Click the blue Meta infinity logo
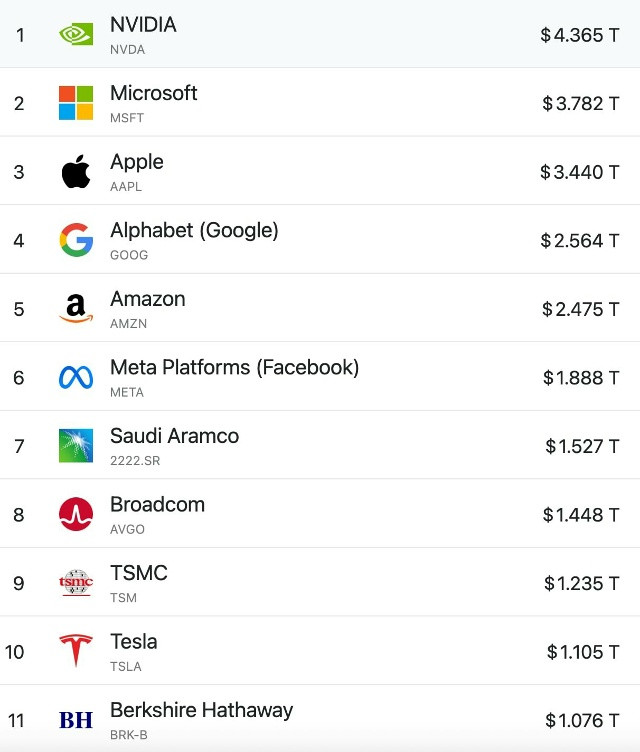The height and width of the screenshot is (752, 640). click(x=76, y=377)
